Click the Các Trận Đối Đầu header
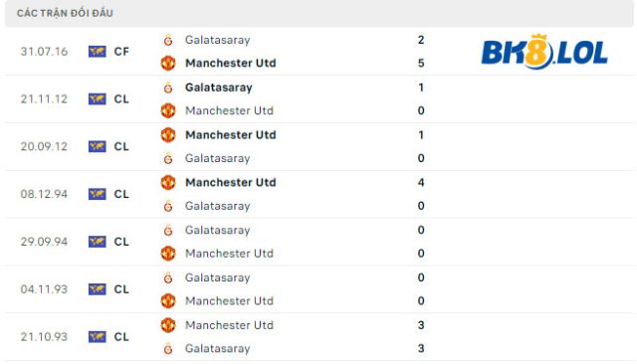The width and height of the screenshot is (637, 364). pyautogui.click(x=65, y=13)
